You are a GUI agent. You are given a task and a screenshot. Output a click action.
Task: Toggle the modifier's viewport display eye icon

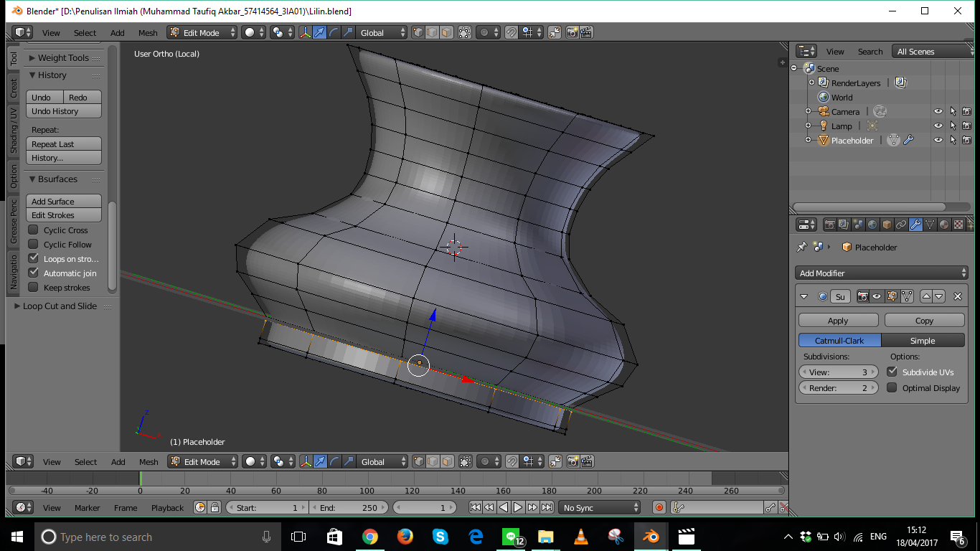tap(877, 296)
